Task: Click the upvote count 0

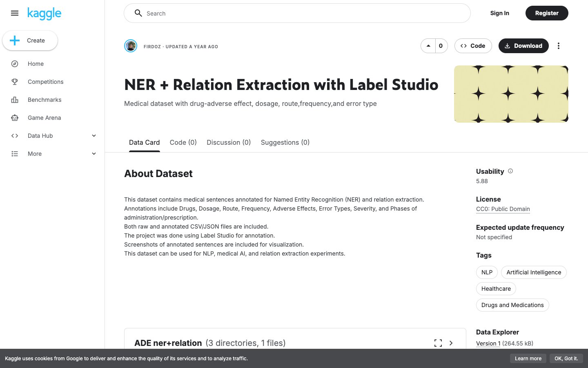Action: click(441, 46)
